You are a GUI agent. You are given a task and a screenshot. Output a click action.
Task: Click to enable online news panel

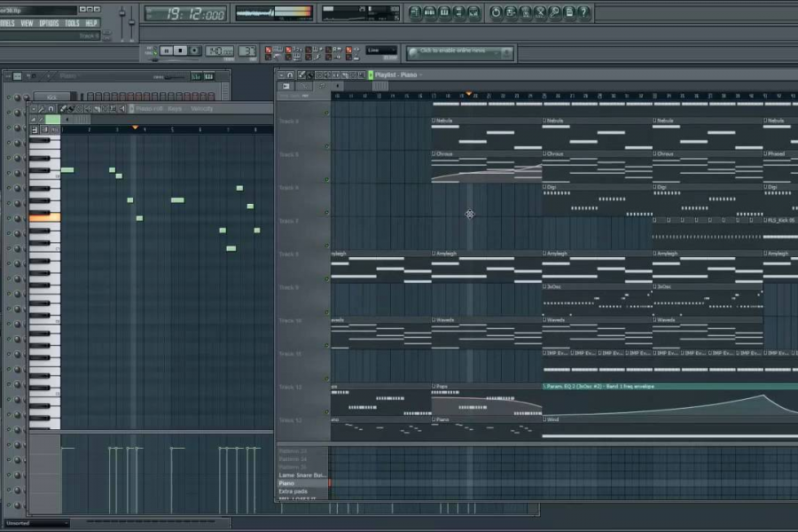[459, 52]
